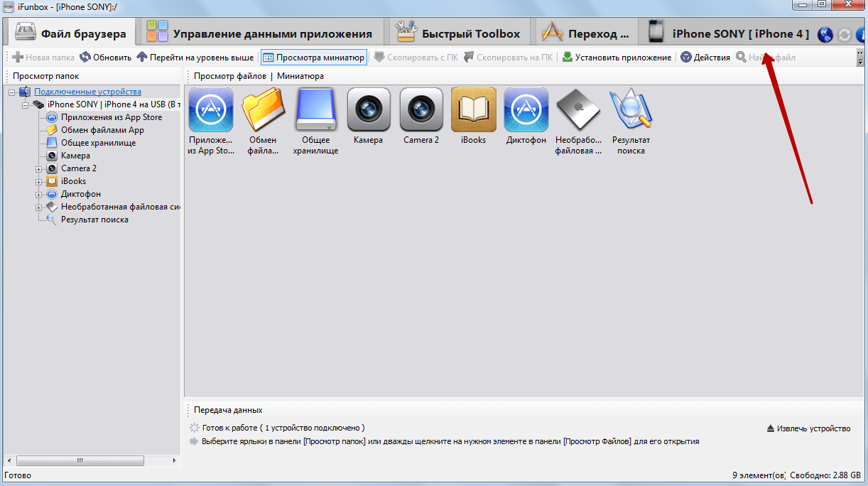Toggle the Просмотра миниатюр view button
868x486 pixels.
pyautogui.click(x=314, y=58)
